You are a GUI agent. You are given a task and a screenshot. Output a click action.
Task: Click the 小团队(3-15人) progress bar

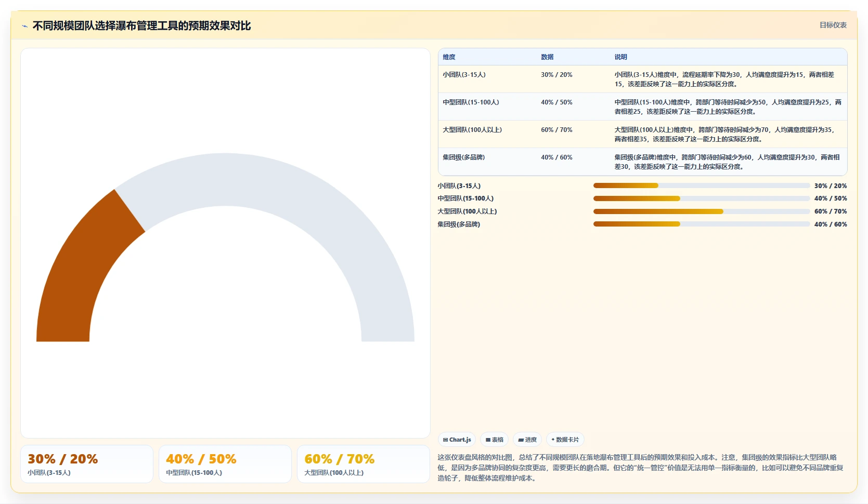tap(702, 185)
